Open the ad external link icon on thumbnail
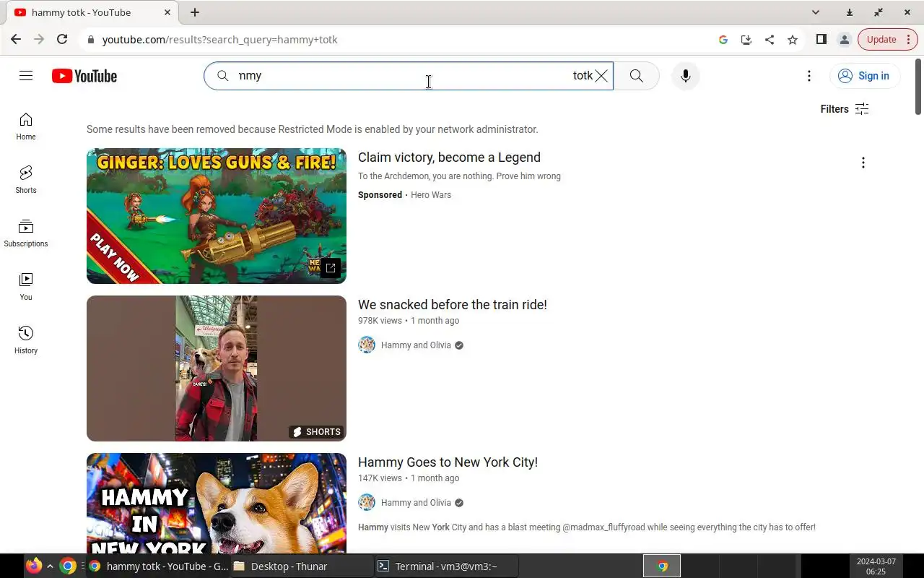Screen dimensions: 924x578 [x=331, y=268]
